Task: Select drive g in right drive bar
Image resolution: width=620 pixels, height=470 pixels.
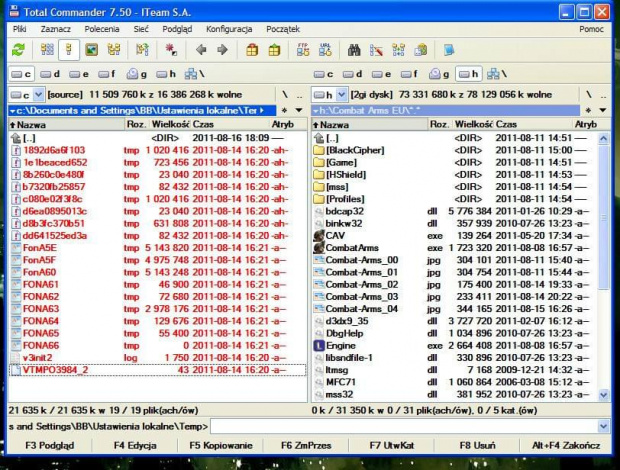Action: 439,74
